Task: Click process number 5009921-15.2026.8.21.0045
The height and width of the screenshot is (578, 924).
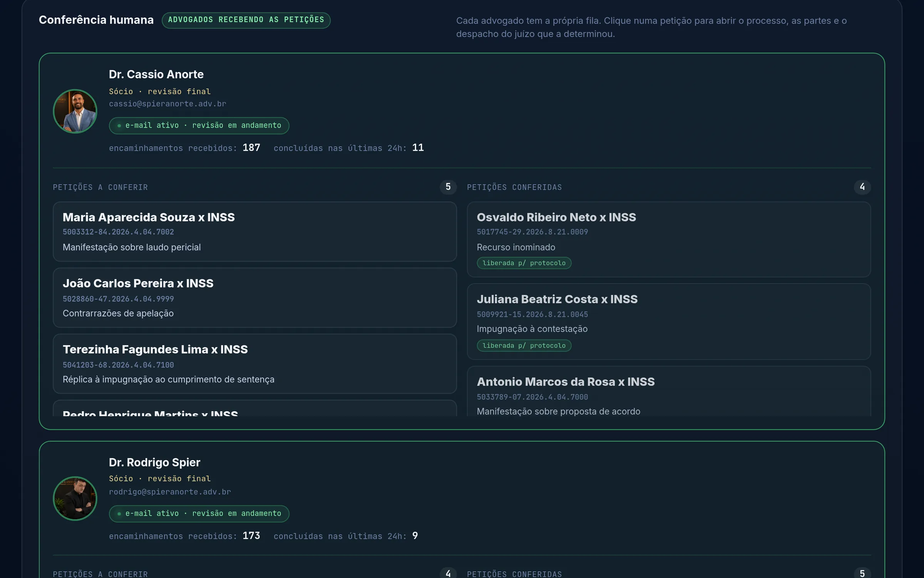Action: [x=532, y=314]
